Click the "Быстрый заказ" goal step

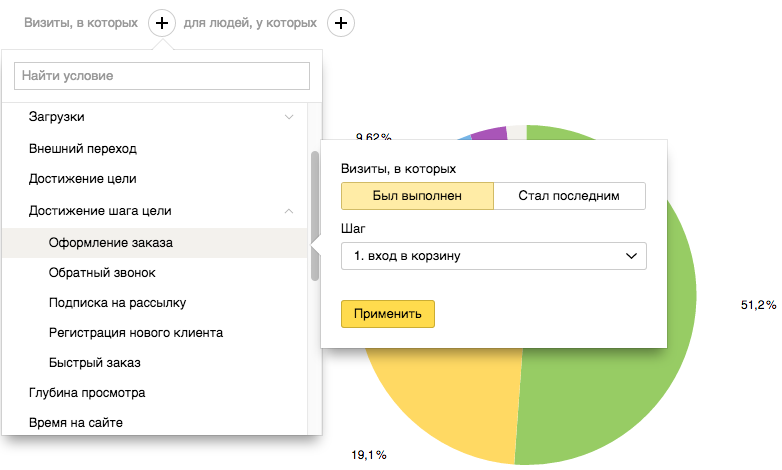click(x=95, y=362)
